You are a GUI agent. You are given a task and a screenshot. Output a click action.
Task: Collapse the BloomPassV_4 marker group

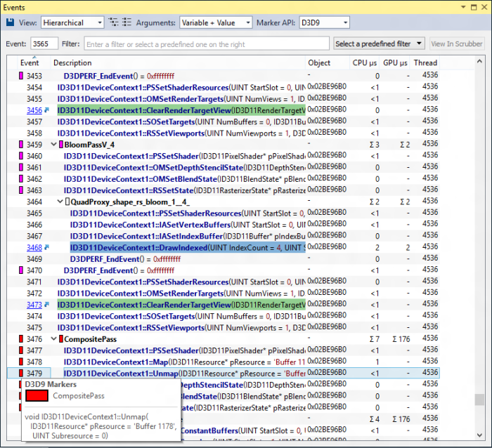(53, 144)
